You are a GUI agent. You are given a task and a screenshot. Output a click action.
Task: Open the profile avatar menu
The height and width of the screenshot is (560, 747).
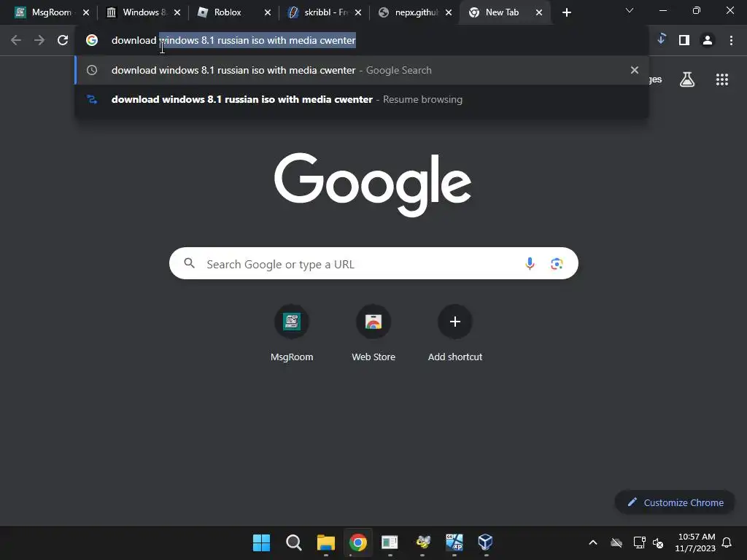click(x=708, y=41)
